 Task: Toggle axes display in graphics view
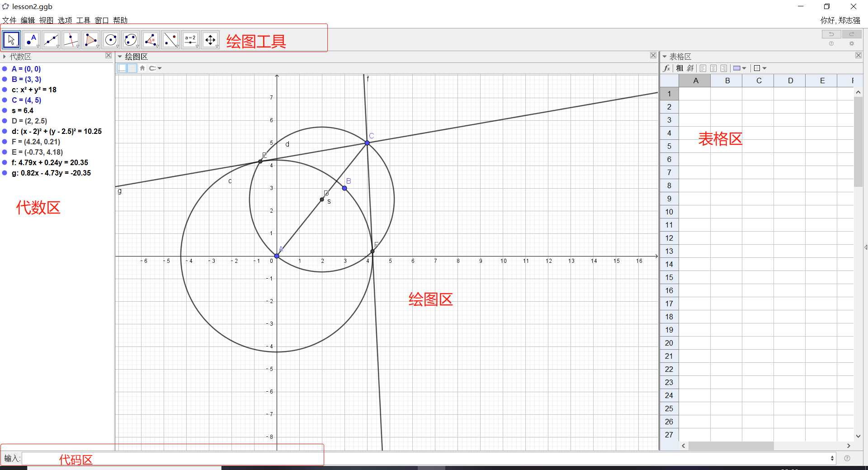click(122, 68)
